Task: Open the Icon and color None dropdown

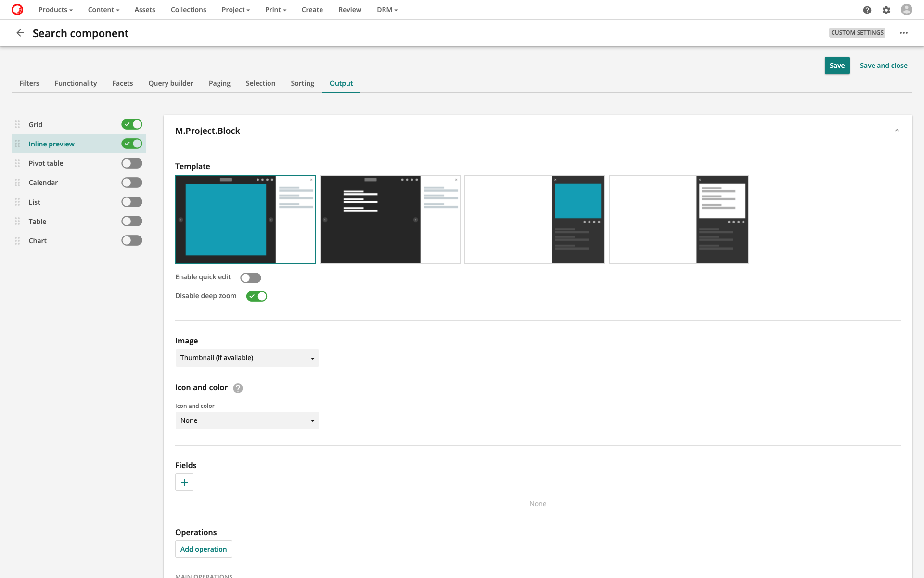Action: pos(247,420)
